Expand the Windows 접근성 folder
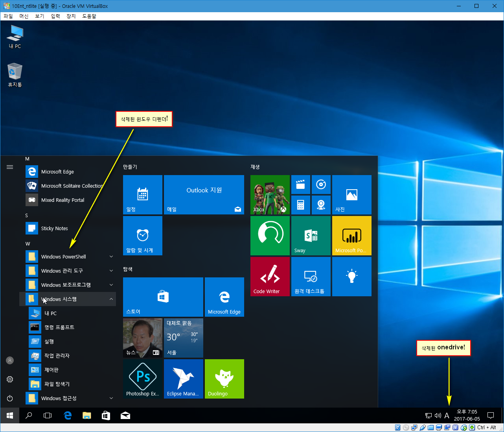The image size is (504, 432). 68,398
